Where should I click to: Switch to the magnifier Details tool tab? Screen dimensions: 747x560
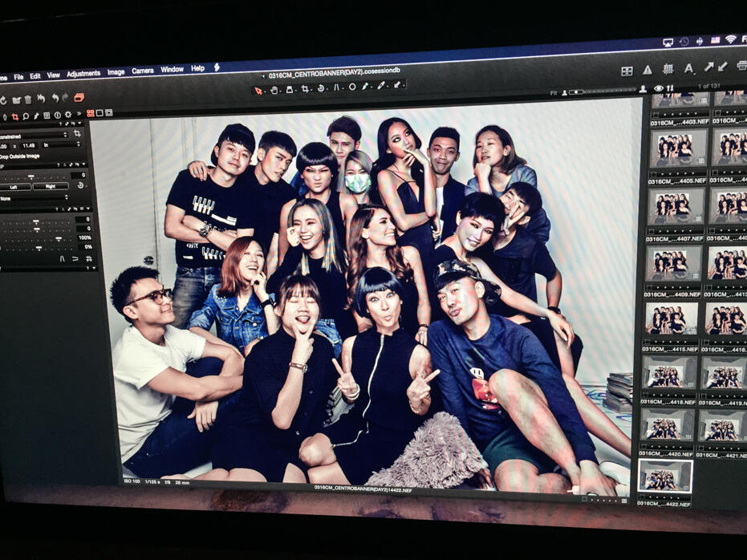[26, 116]
